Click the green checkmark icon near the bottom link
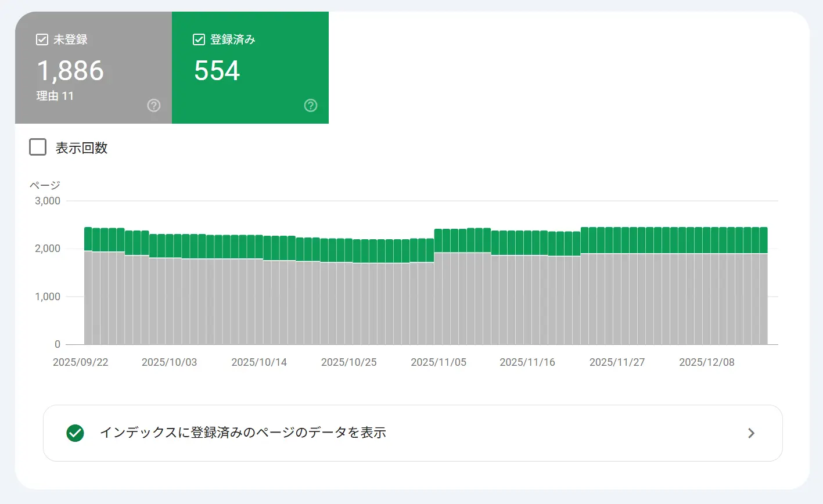Screen dimensions: 823x504 74,433
